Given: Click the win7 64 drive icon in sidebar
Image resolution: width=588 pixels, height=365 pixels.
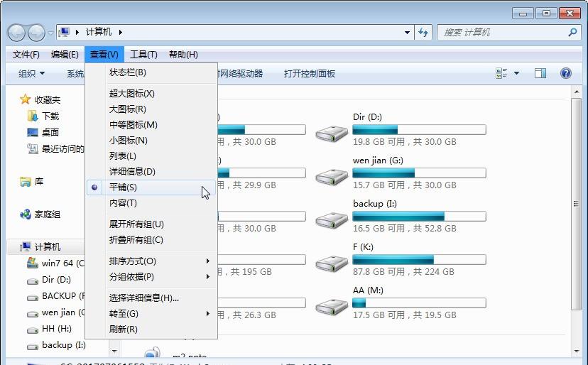Looking at the screenshot, I should [x=33, y=263].
